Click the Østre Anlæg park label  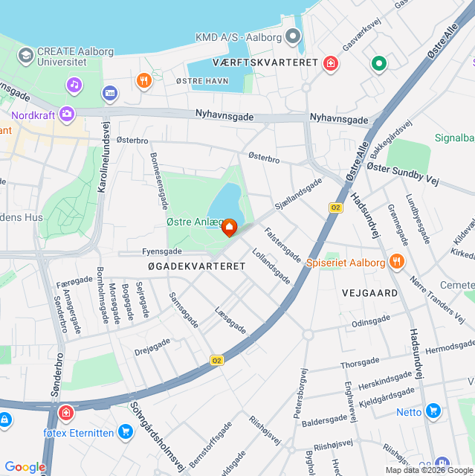point(196,222)
